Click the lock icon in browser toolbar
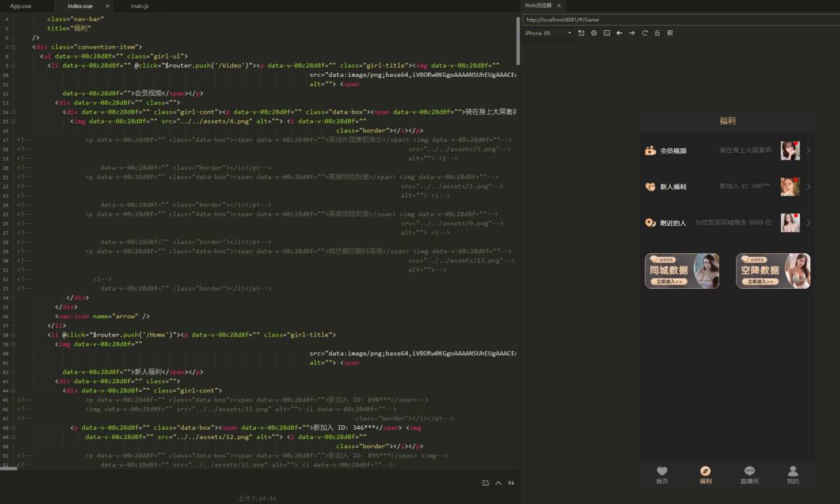840x504 pixels. coord(657,33)
